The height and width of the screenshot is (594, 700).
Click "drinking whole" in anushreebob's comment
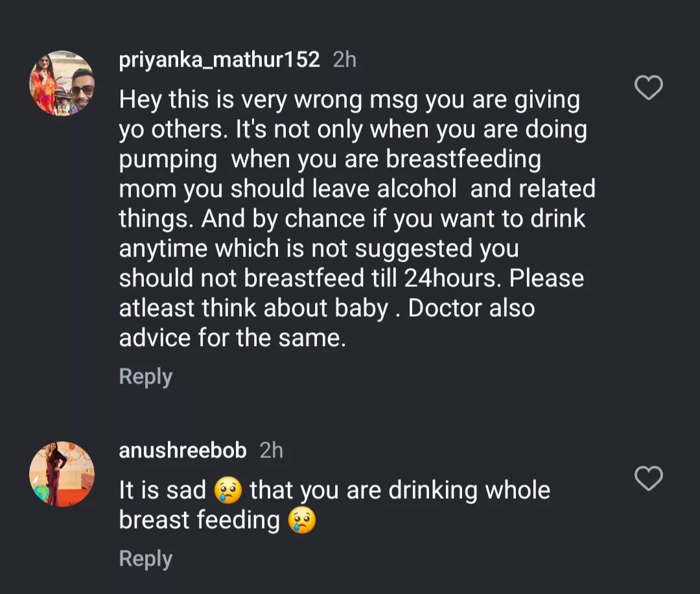pos(469,491)
